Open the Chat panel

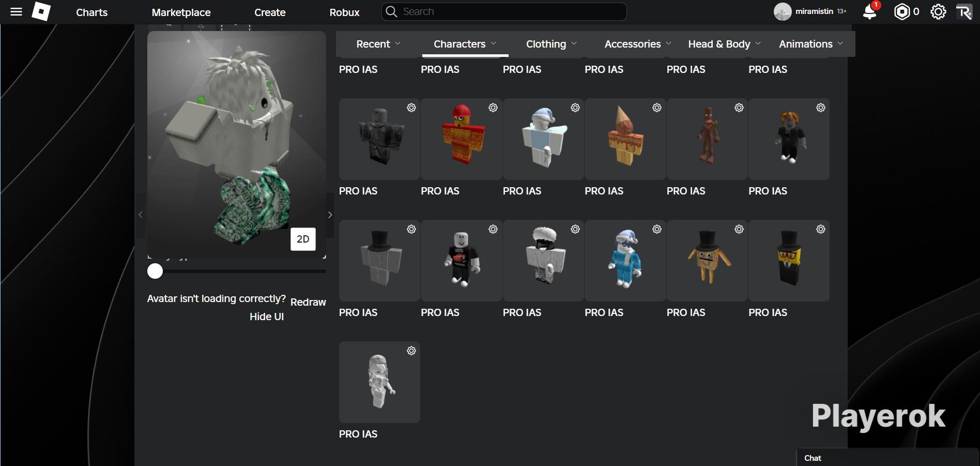pos(887,458)
